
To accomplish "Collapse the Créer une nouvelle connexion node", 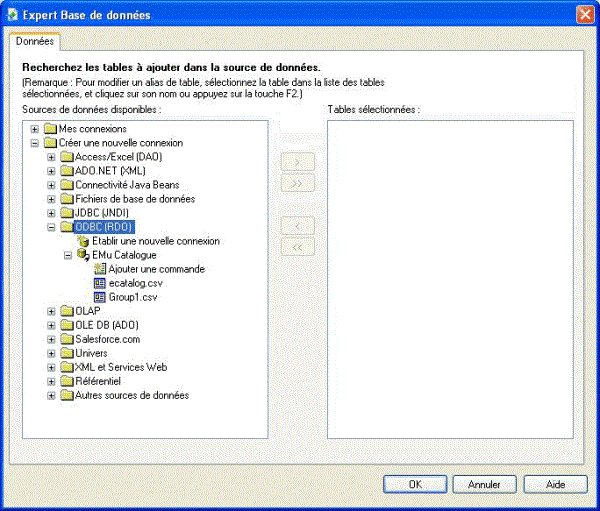I will tap(36, 143).
